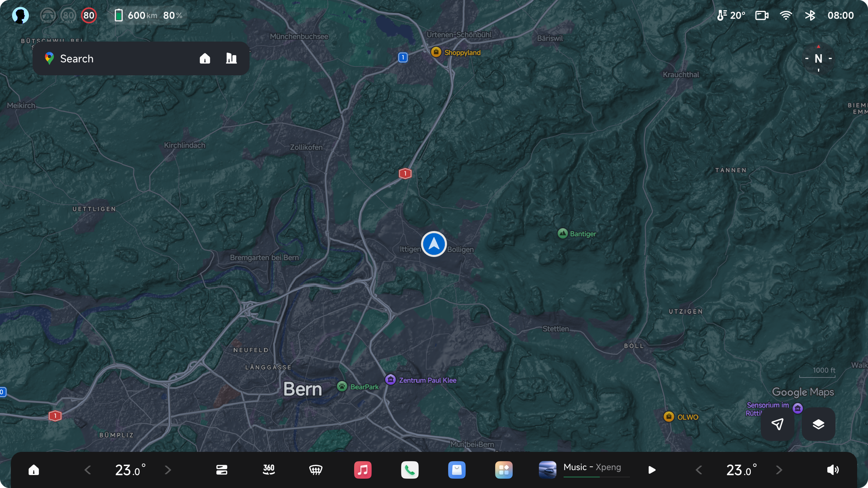Image resolution: width=868 pixels, height=488 pixels.
Task: Tap the driver temperature 23.0° value
Action: 130,469
